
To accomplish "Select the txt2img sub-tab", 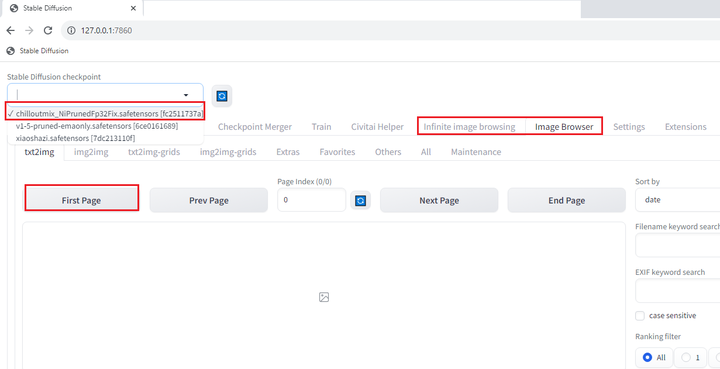I will [x=39, y=152].
